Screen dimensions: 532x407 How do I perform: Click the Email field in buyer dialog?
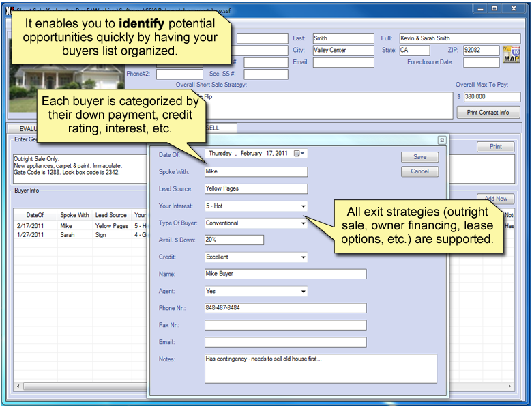point(285,341)
